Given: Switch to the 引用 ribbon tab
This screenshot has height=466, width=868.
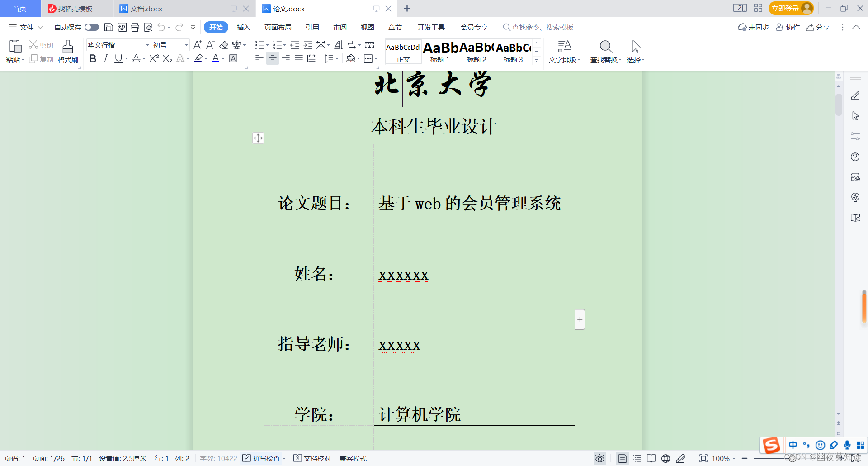Looking at the screenshot, I should (312, 27).
